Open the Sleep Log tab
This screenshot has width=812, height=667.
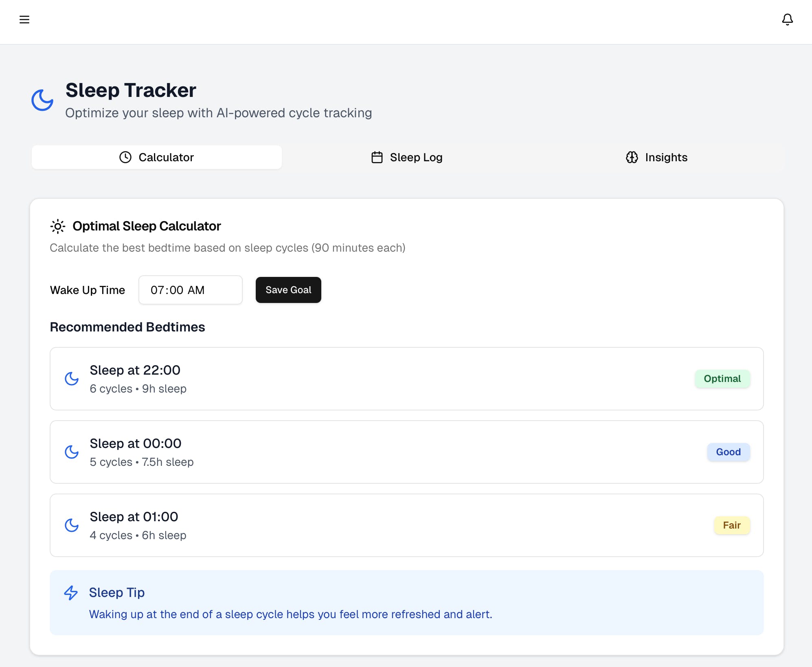407,157
